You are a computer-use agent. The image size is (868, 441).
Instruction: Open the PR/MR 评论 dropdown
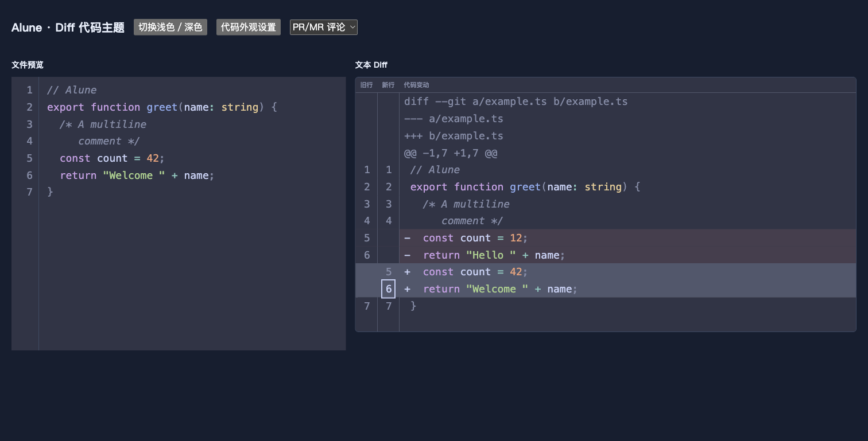coord(324,27)
